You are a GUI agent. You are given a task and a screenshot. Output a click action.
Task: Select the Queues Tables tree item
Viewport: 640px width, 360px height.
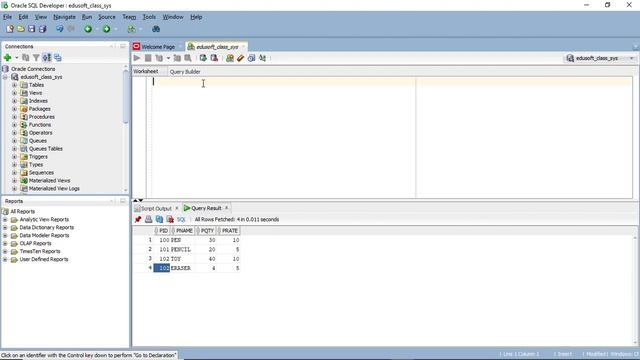46,149
